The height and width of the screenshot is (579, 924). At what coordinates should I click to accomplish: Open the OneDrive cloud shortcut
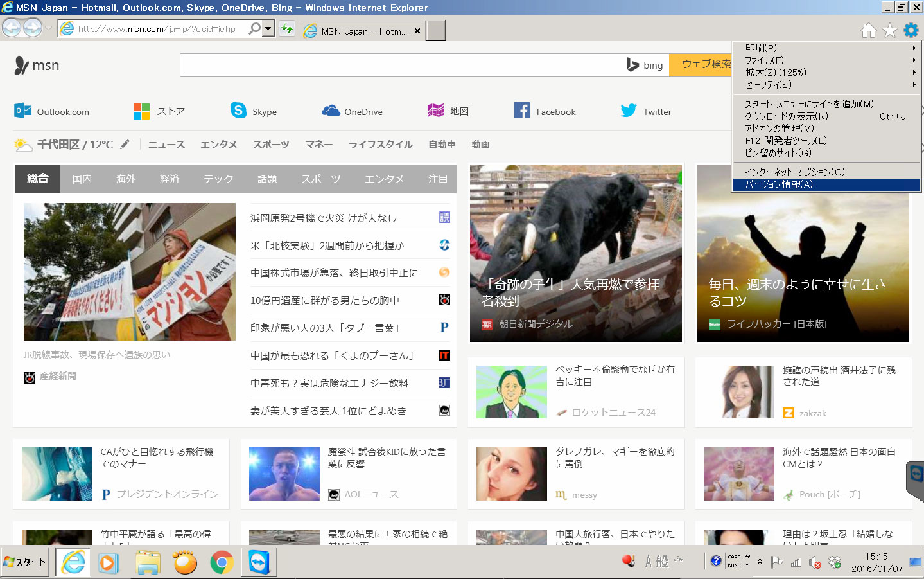pos(331,111)
